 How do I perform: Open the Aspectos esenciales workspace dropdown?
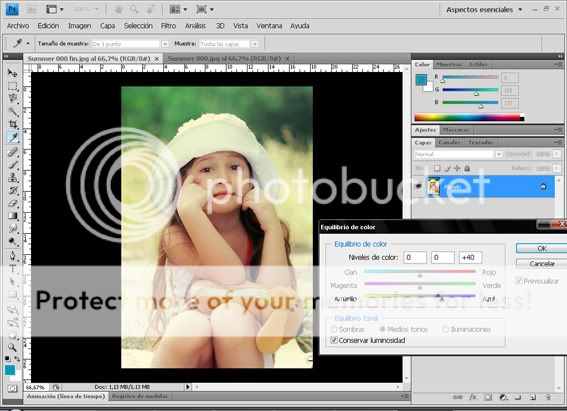click(x=484, y=10)
